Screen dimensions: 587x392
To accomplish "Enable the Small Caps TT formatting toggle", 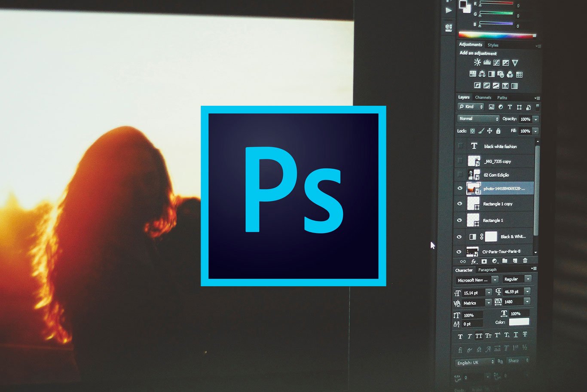I will (480, 335).
